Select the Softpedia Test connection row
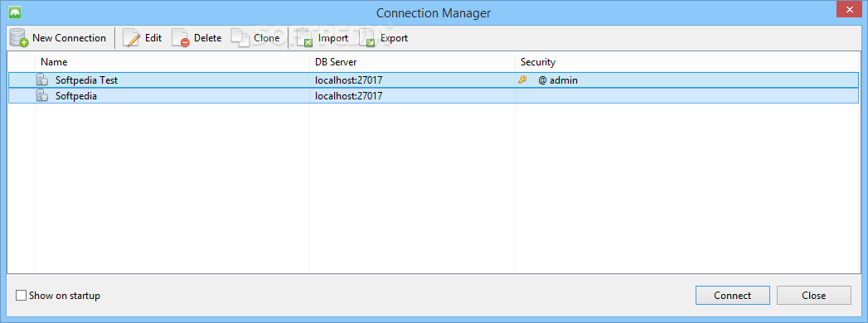Viewport: 868px width, 323px height. point(434,80)
